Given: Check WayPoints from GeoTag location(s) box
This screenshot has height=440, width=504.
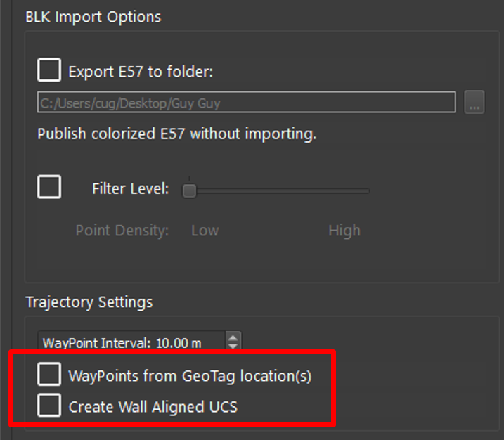Looking at the screenshot, I should point(49,375).
